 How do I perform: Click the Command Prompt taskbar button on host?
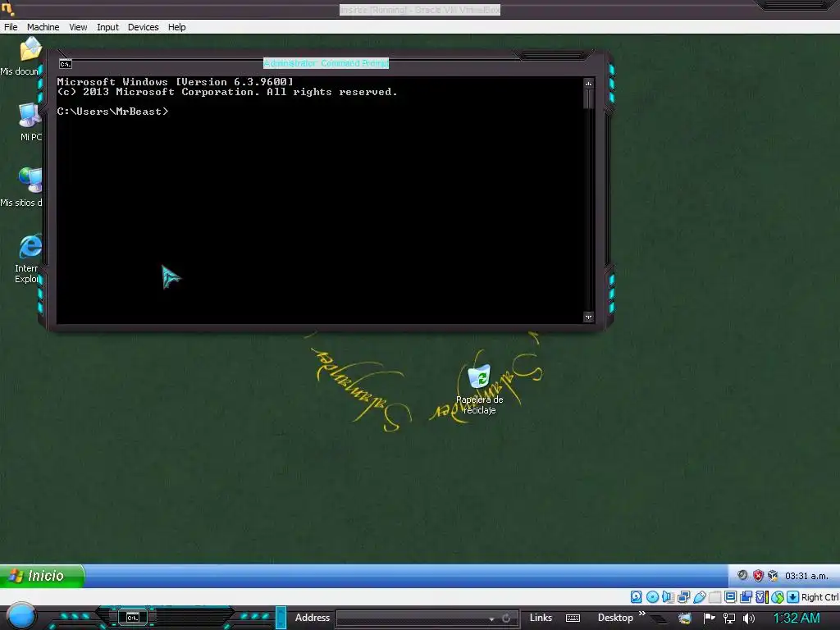(x=133, y=618)
